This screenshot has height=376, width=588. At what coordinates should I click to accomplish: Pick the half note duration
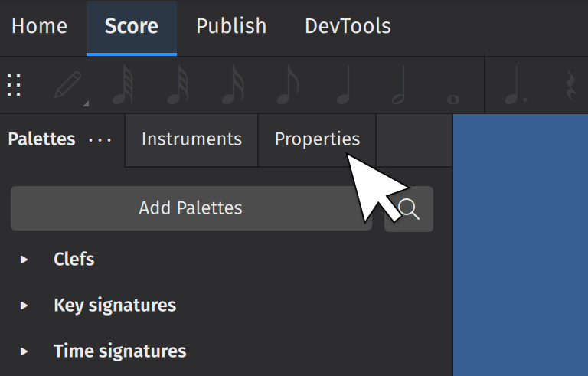pyautogui.click(x=398, y=87)
